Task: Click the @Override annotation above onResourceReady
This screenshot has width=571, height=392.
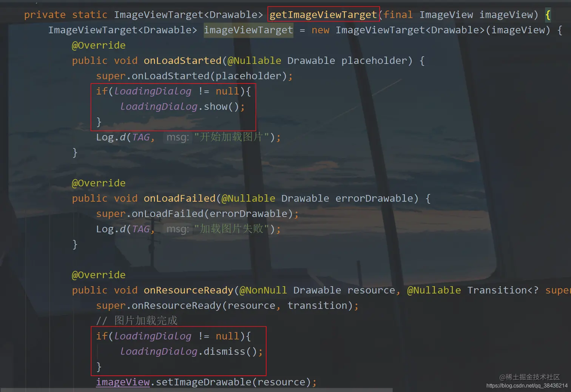Action: point(99,275)
